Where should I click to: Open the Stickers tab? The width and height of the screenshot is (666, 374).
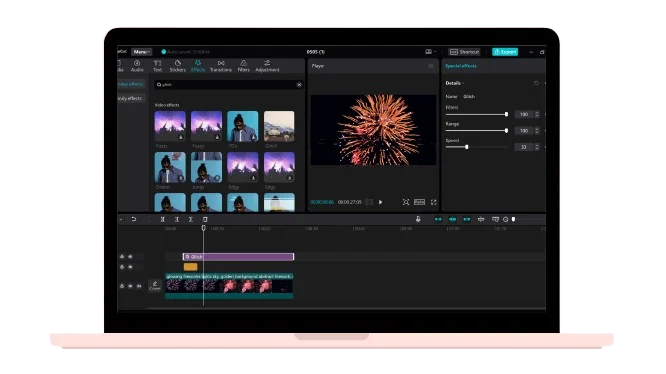point(178,66)
